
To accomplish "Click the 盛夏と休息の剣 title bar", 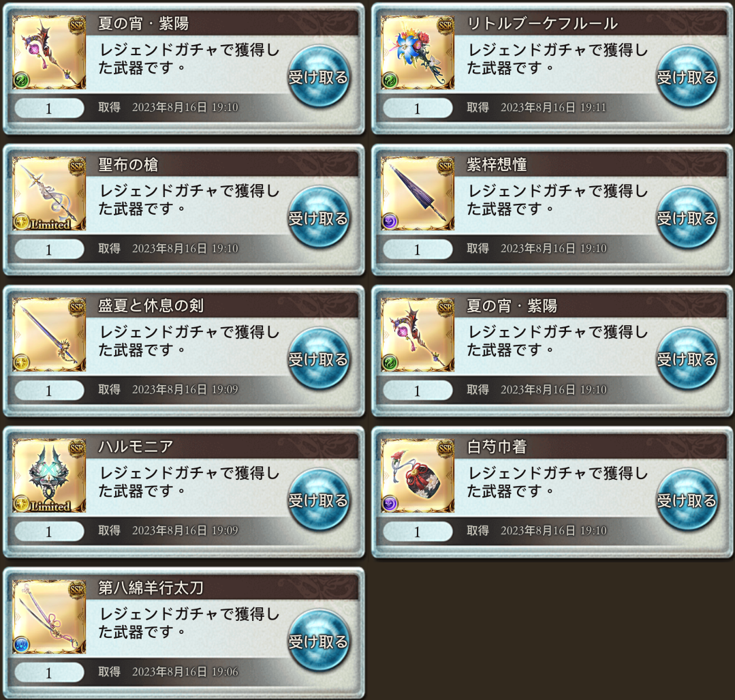I will [x=222, y=306].
